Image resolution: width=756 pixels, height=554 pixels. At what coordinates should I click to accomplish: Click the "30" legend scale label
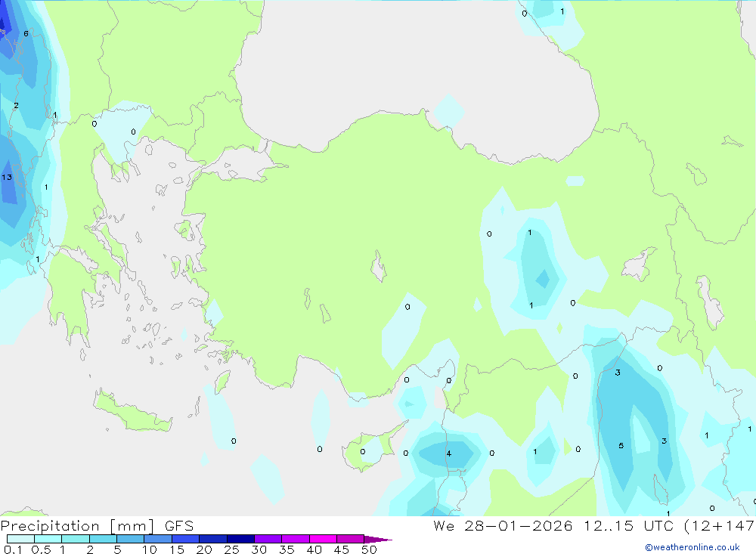point(259,549)
